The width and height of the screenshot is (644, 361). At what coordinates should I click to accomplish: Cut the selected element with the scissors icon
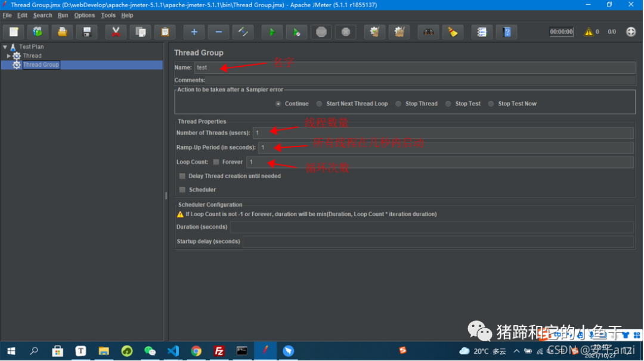click(x=116, y=32)
